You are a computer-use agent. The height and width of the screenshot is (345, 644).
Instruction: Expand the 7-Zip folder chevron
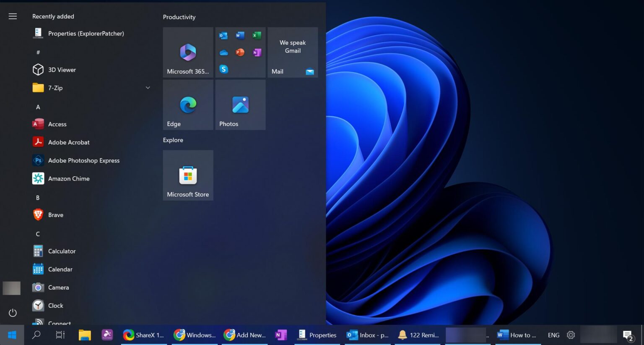tap(148, 88)
